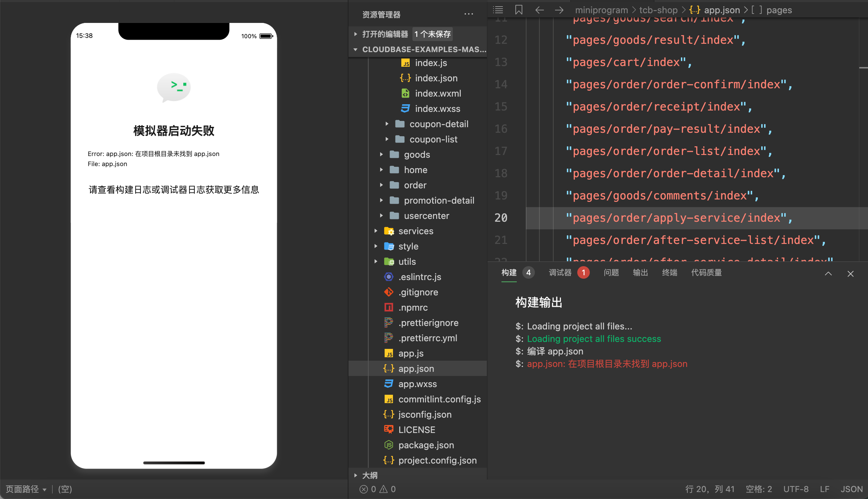Click the error count icon in status bar

(363, 489)
